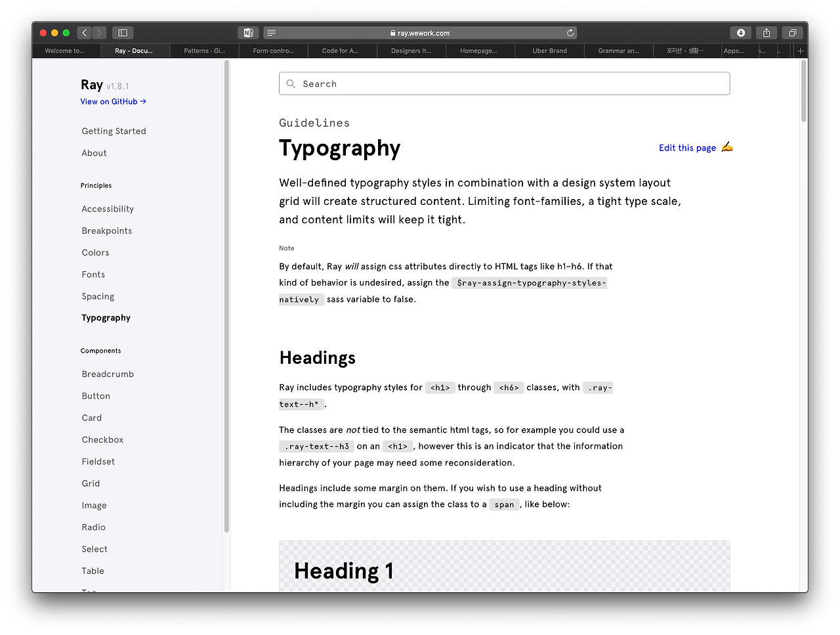The height and width of the screenshot is (635, 840).
Task: Open the Fonts page in sidebar
Action: [93, 274]
